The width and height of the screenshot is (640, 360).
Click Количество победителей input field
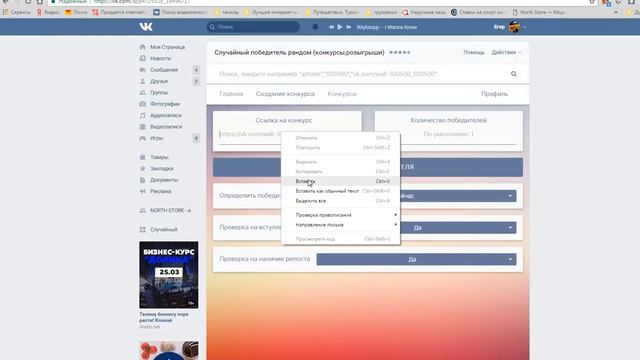[x=449, y=135]
